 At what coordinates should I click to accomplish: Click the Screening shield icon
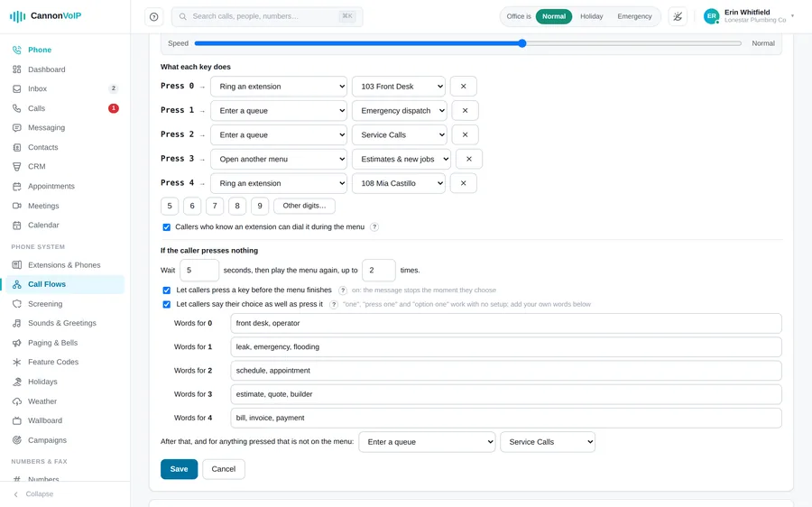pyautogui.click(x=17, y=304)
